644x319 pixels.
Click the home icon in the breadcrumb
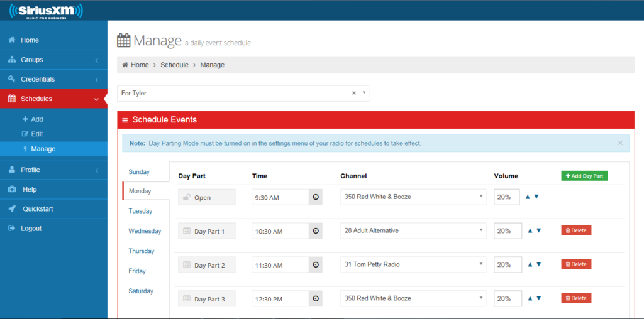[x=125, y=65]
